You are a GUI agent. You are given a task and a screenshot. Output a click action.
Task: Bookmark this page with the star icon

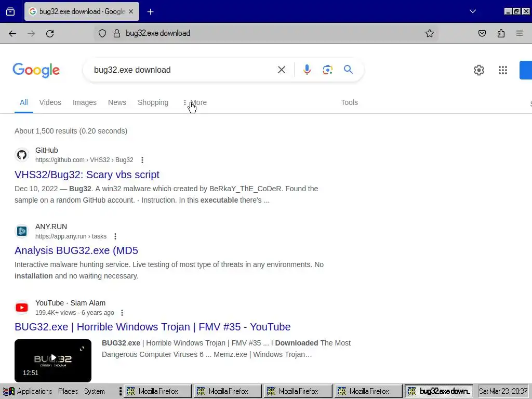tap(430, 33)
